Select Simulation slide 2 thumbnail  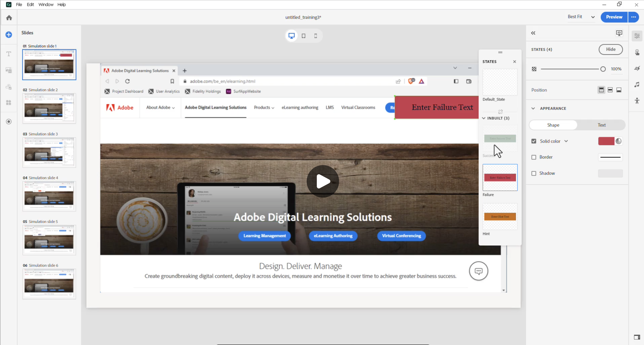coord(49,108)
